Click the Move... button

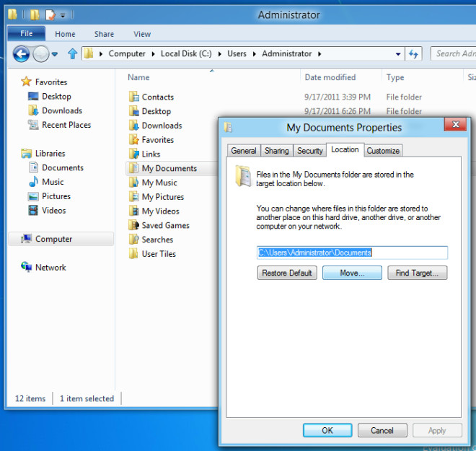(352, 273)
